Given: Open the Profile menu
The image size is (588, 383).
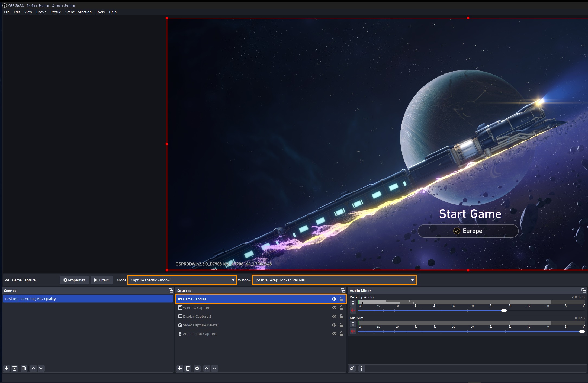Looking at the screenshot, I should (56, 12).
